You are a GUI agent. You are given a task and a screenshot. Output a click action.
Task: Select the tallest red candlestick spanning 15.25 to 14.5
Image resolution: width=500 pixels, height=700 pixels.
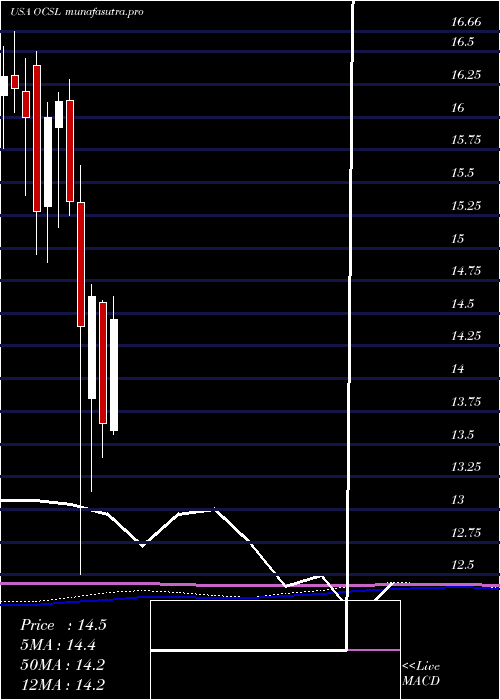pos(81,264)
